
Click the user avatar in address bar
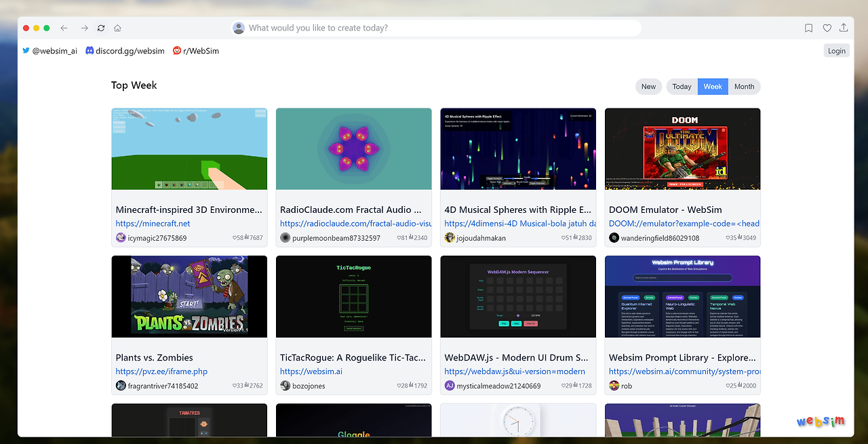239,28
